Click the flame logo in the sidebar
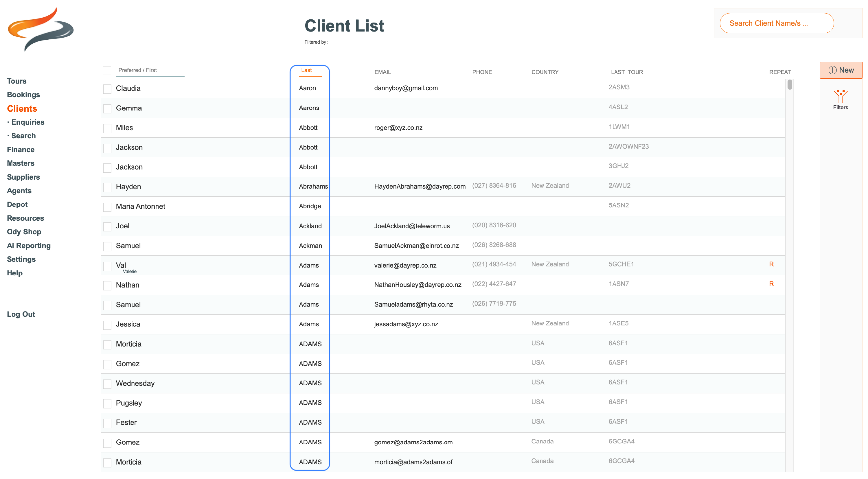This screenshot has width=868, height=479. 41,29
